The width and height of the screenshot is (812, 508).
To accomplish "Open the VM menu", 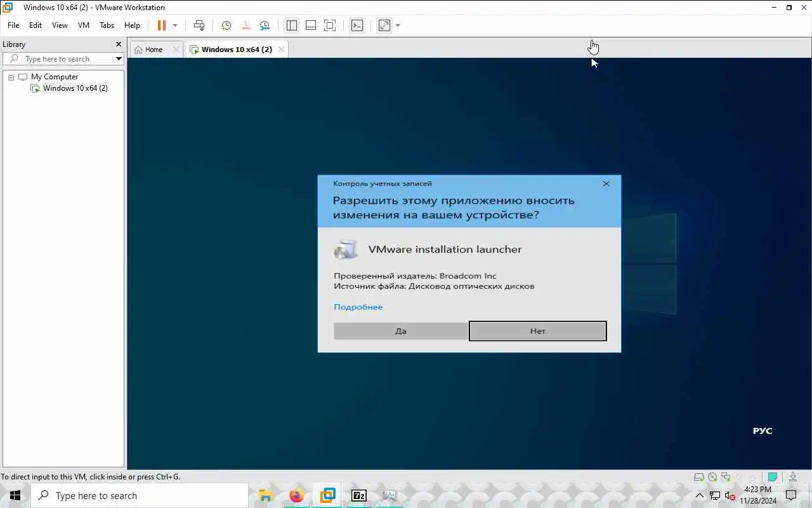I will point(84,25).
